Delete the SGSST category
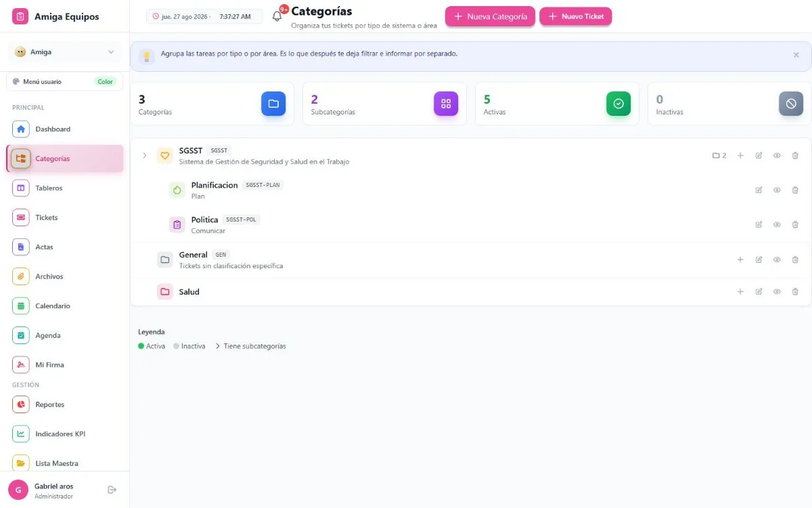Viewport: 812px width, 508px height. click(795, 156)
